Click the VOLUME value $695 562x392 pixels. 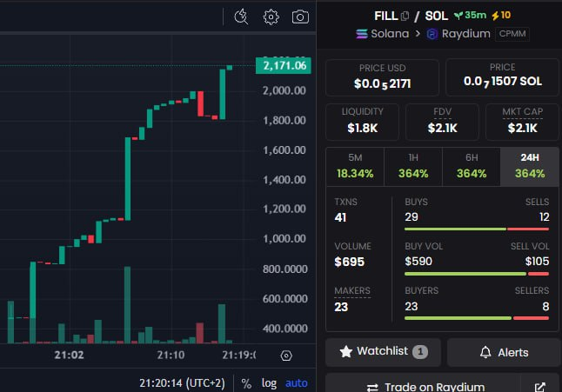pos(350,262)
